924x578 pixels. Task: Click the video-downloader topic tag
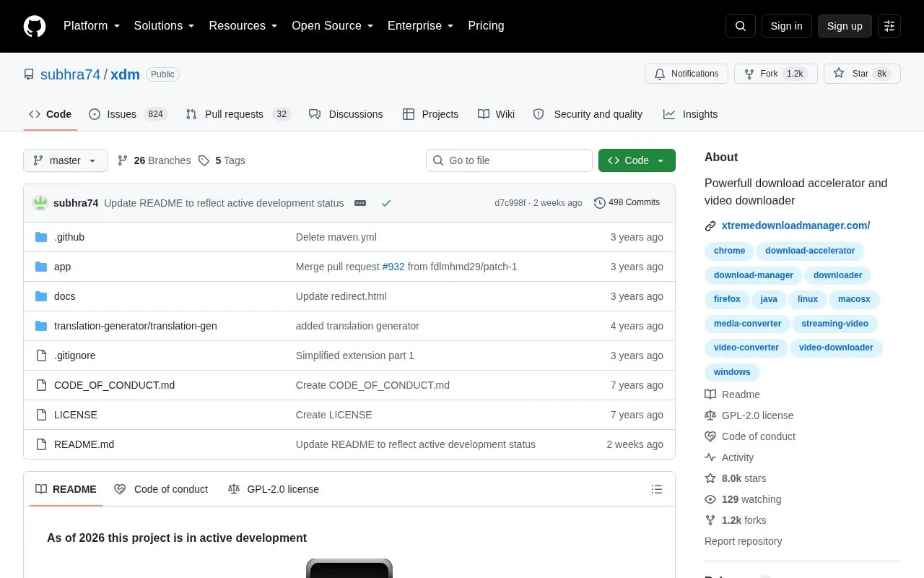point(836,348)
